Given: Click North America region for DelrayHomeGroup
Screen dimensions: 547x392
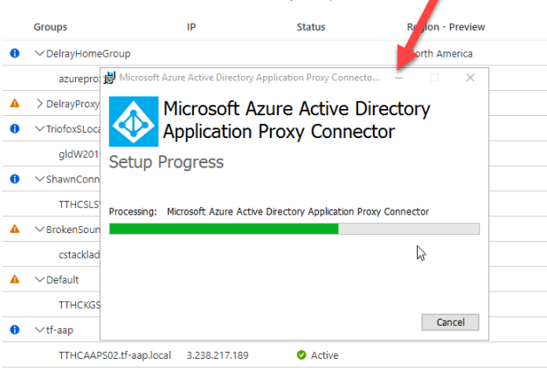Looking at the screenshot, I should pos(442,53).
